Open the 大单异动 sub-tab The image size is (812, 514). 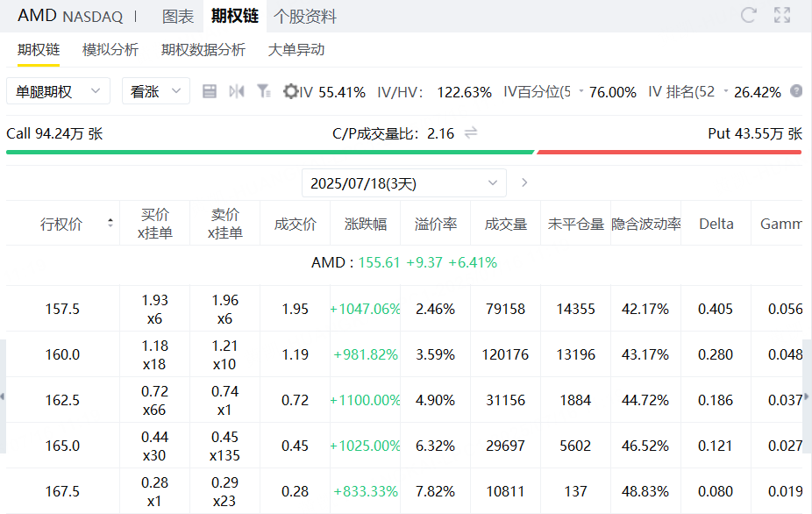296,50
